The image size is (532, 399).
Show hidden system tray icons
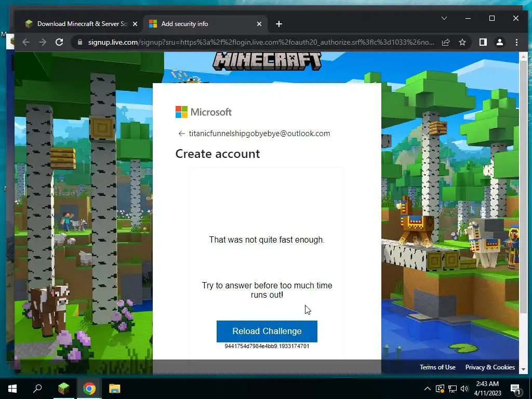428,389
